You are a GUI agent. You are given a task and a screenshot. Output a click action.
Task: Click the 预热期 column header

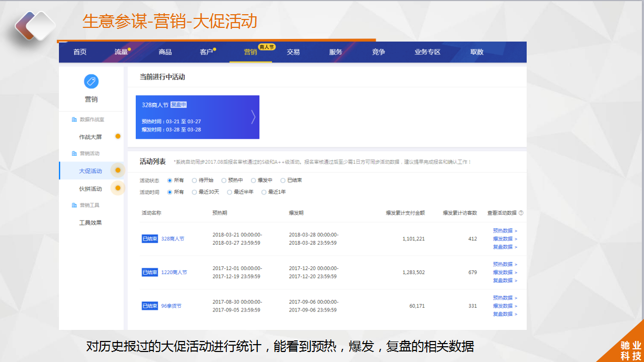point(220,213)
